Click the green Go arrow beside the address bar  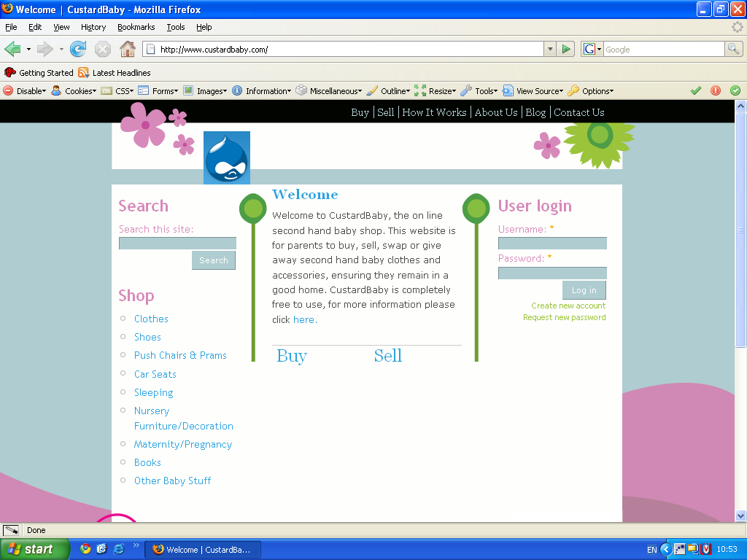pyautogui.click(x=566, y=49)
